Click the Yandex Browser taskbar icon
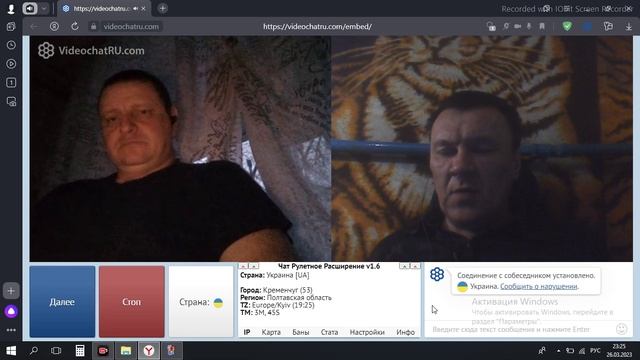Viewport: 640px width, 360px height. click(x=149, y=351)
